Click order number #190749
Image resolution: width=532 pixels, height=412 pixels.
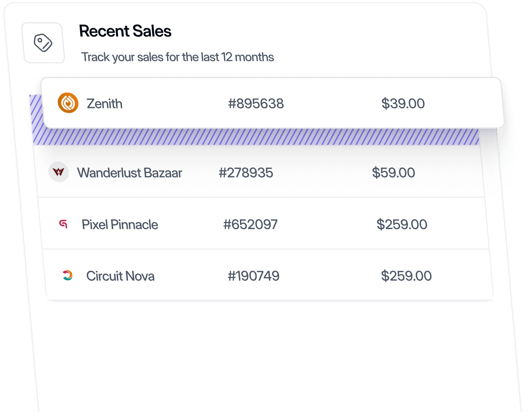click(x=253, y=276)
